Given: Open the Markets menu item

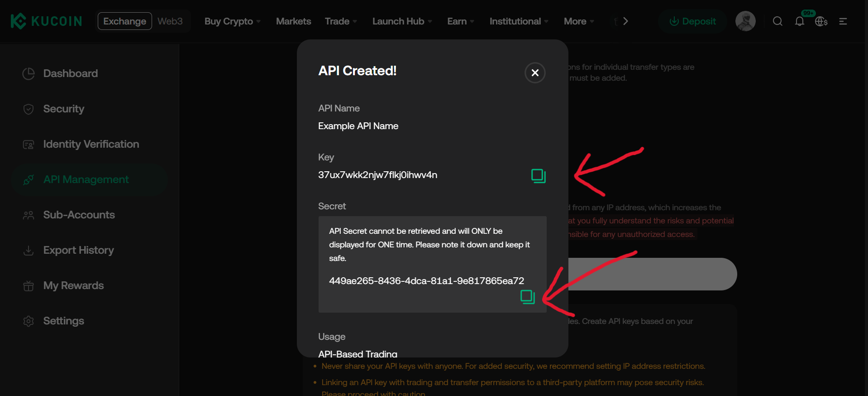Looking at the screenshot, I should tap(294, 21).
